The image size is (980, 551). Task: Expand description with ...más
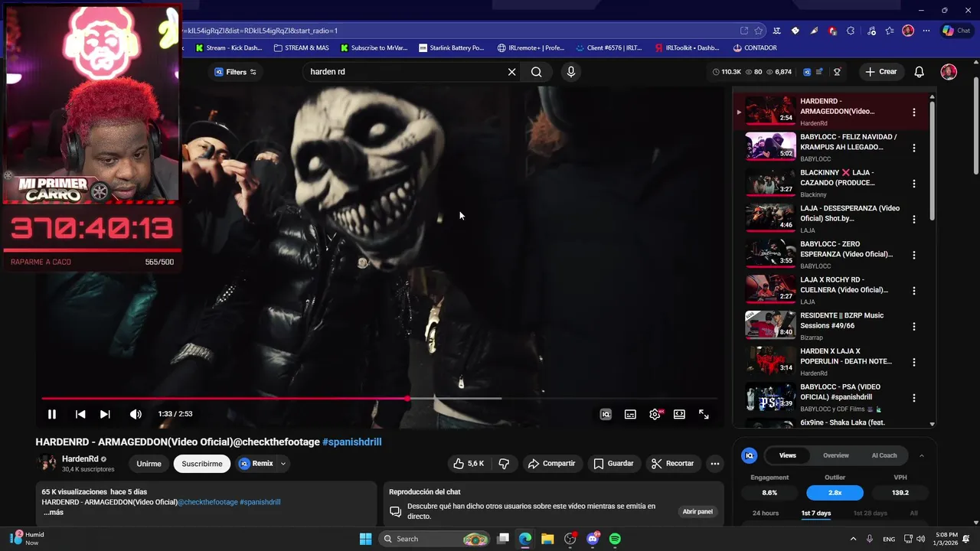(53, 512)
